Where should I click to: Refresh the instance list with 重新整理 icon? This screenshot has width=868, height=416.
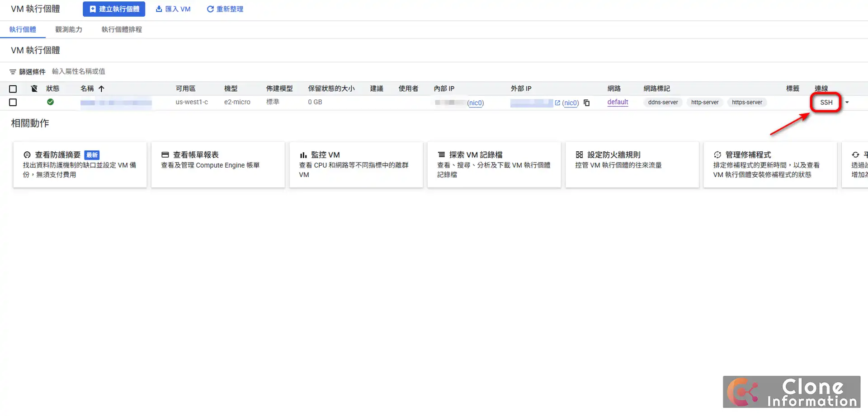pyautogui.click(x=209, y=9)
